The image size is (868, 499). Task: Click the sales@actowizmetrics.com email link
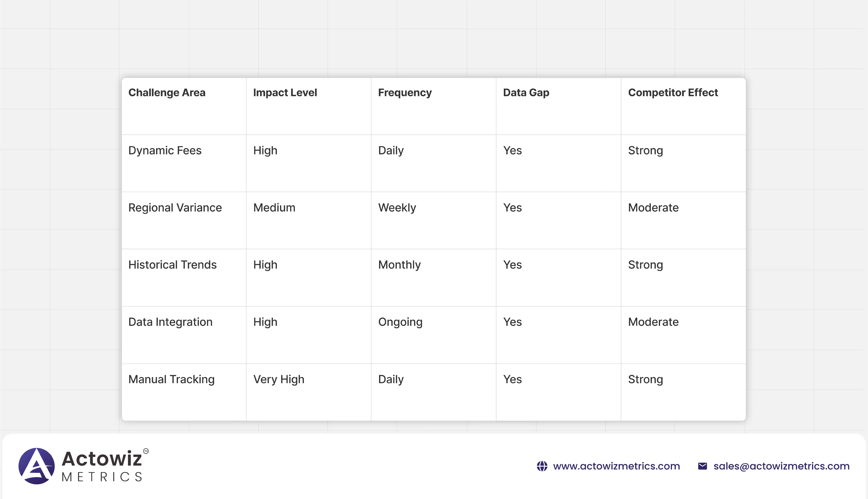pos(781,466)
